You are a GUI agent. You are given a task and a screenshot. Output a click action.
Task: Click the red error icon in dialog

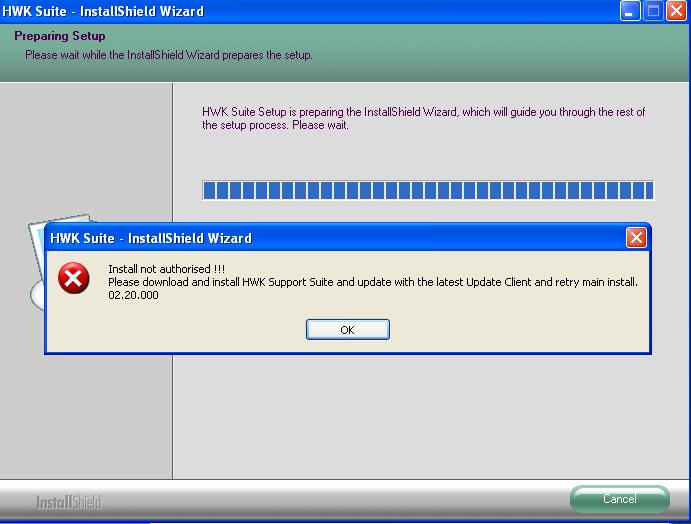click(x=74, y=278)
